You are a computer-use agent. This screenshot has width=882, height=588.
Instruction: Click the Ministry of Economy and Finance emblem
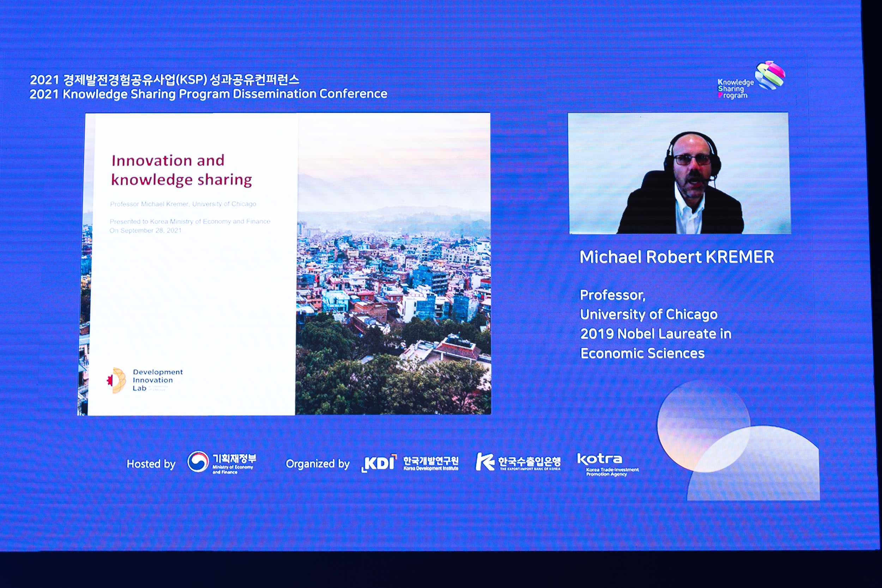198,462
